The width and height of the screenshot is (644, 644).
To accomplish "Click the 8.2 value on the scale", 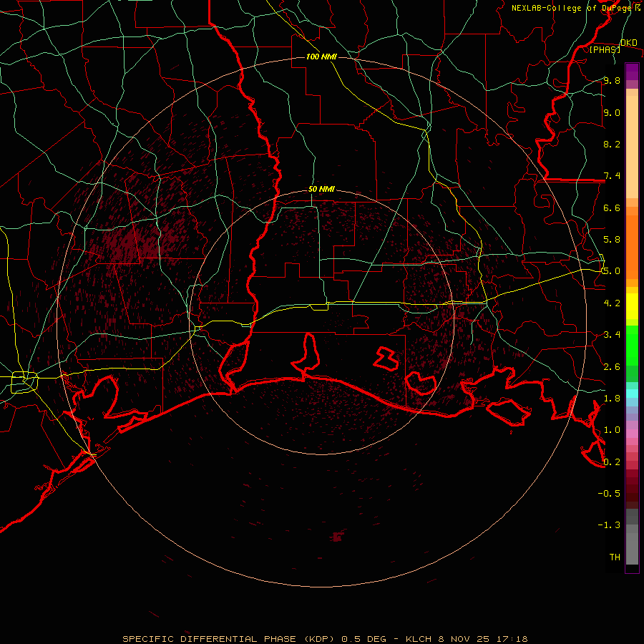I will pyautogui.click(x=612, y=144).
